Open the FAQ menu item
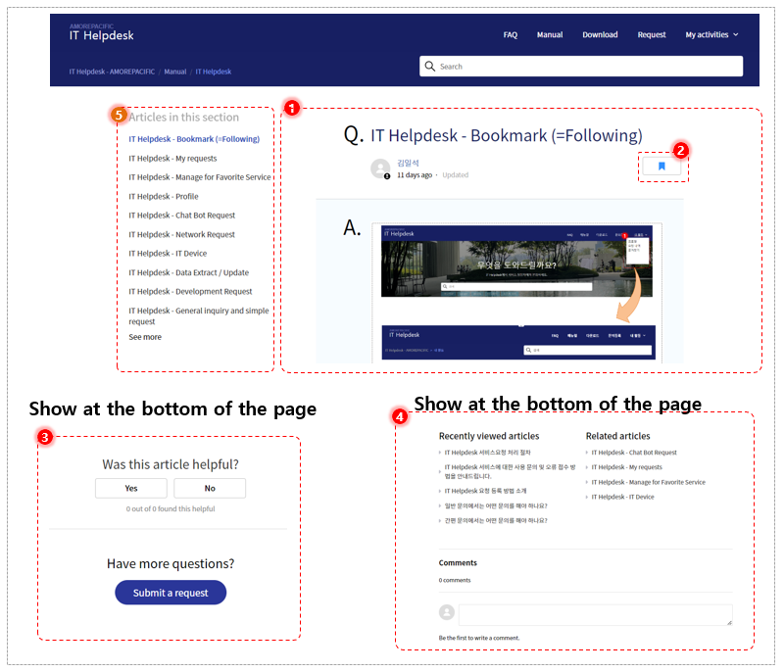 510,34
